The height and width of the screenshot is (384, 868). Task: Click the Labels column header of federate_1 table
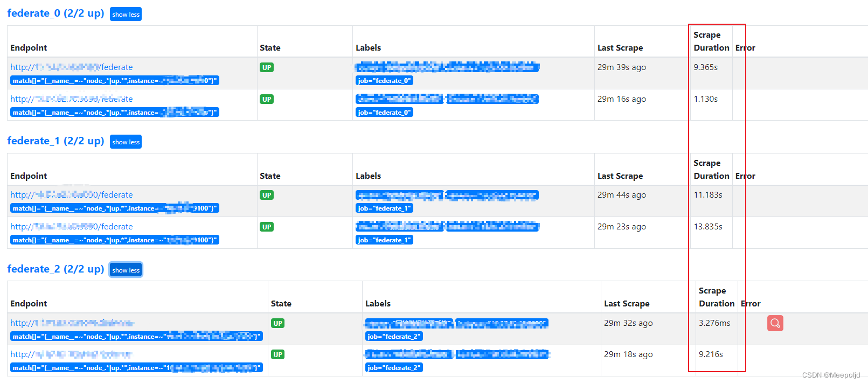(x=369, y=176)
